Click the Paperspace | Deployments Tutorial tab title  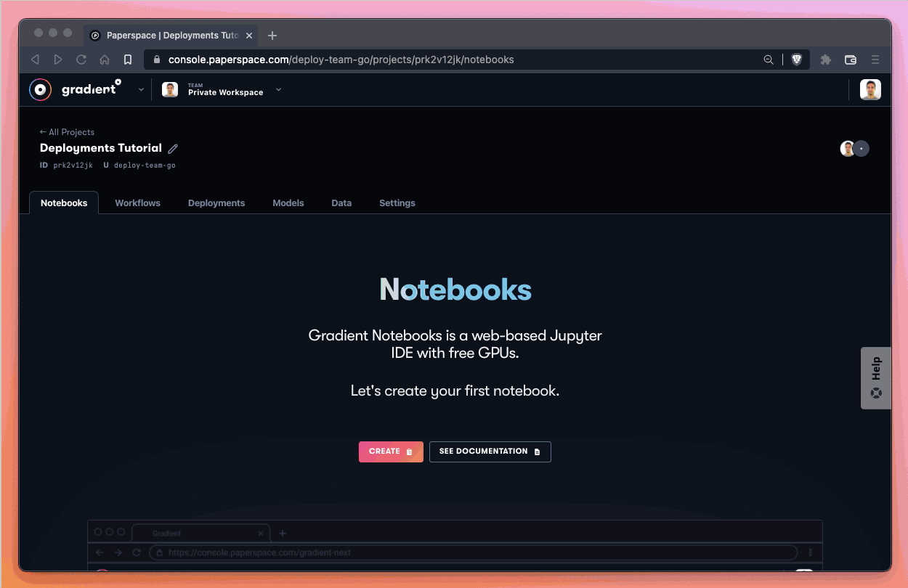(173, 36)
